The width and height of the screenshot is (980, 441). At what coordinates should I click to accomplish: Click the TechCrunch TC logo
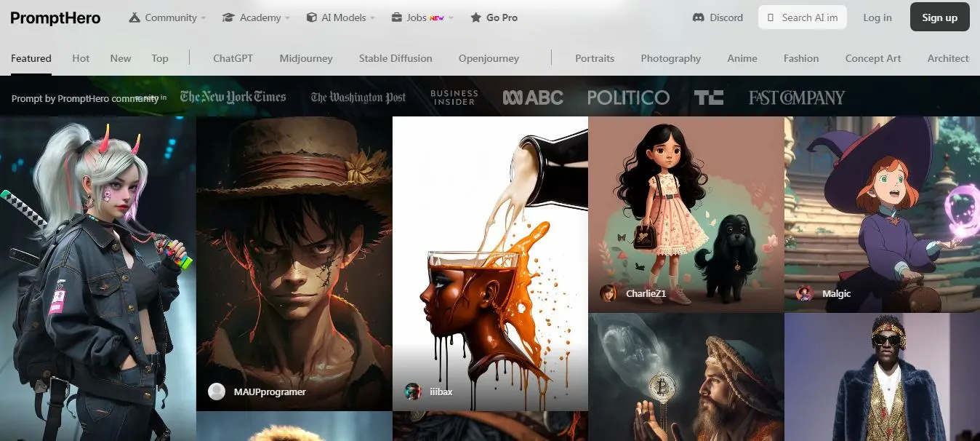(708, 97)
